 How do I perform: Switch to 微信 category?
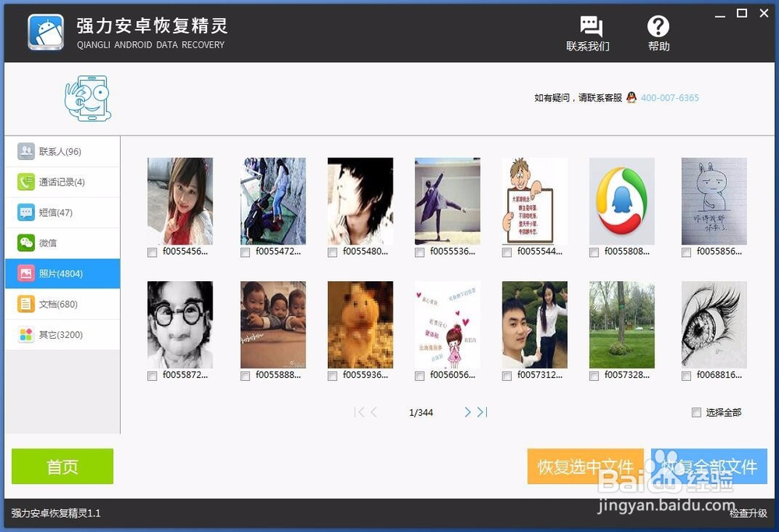click(x=62, y=243)
